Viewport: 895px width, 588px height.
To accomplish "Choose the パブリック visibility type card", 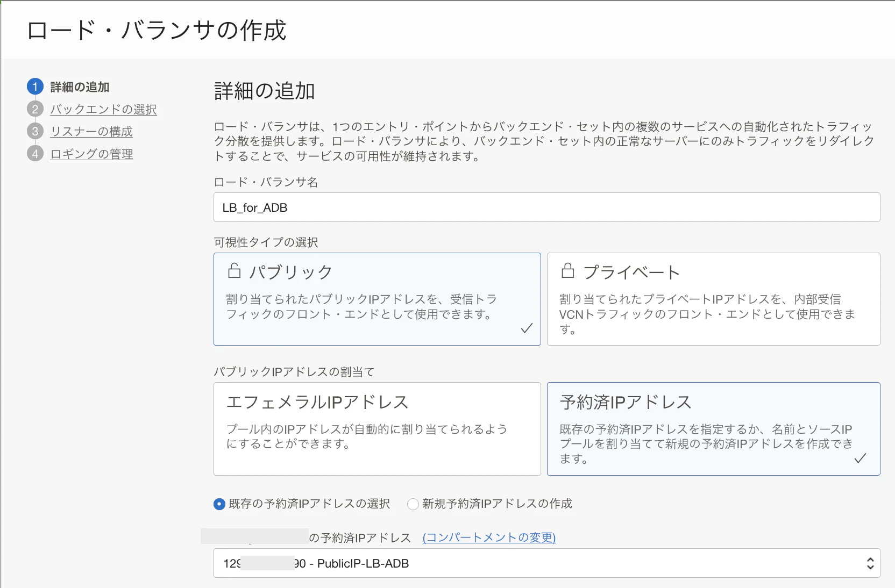I will pos(377,299).
